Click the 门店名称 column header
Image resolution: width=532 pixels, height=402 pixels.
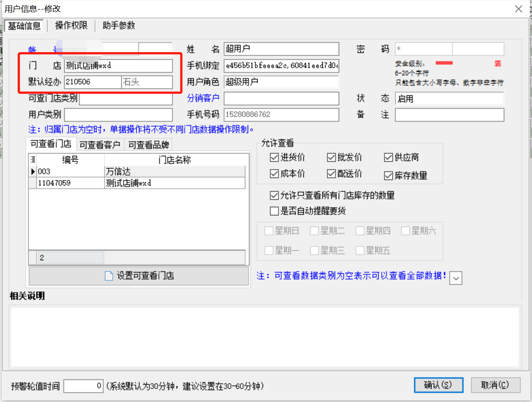tap(175, 160)
